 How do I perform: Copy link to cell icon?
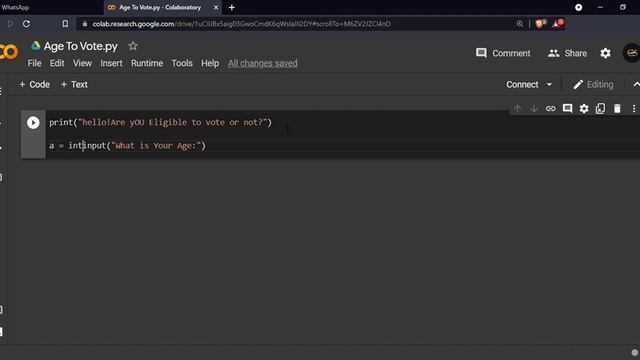551,109
